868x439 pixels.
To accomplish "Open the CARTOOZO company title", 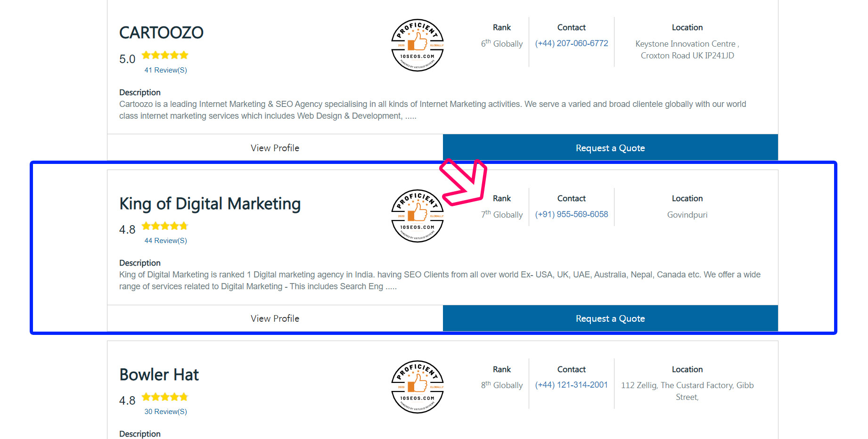I will pos(161,33).
